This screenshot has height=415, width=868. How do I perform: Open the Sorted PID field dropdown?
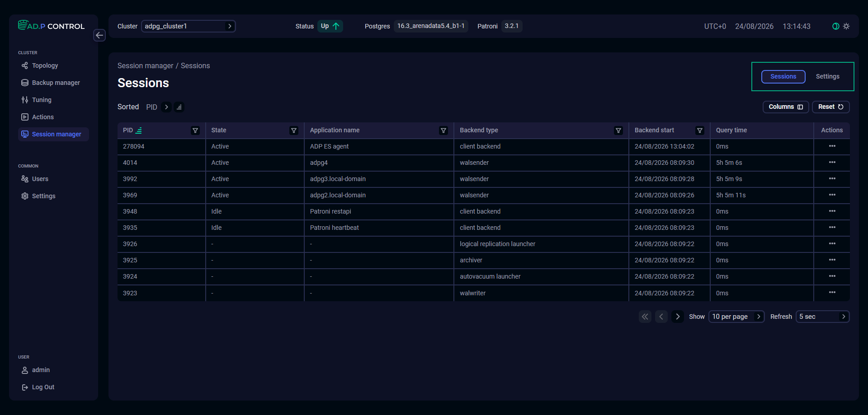pos(166,107)
